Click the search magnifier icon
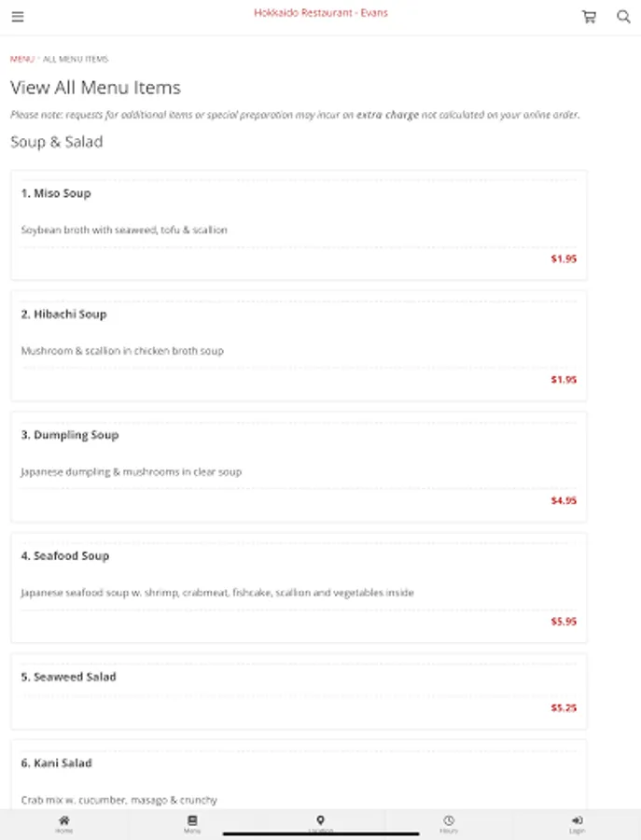 coord(623,17)
